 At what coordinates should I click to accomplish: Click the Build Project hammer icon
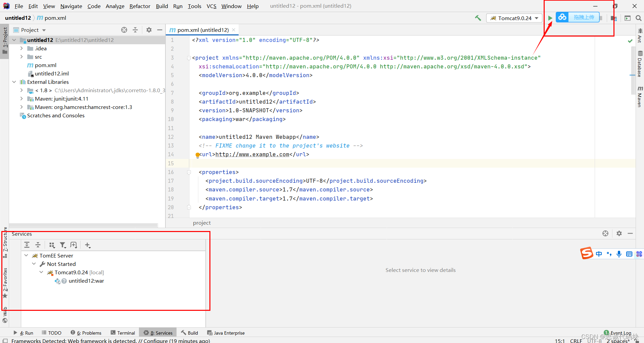tap(478, 18)
